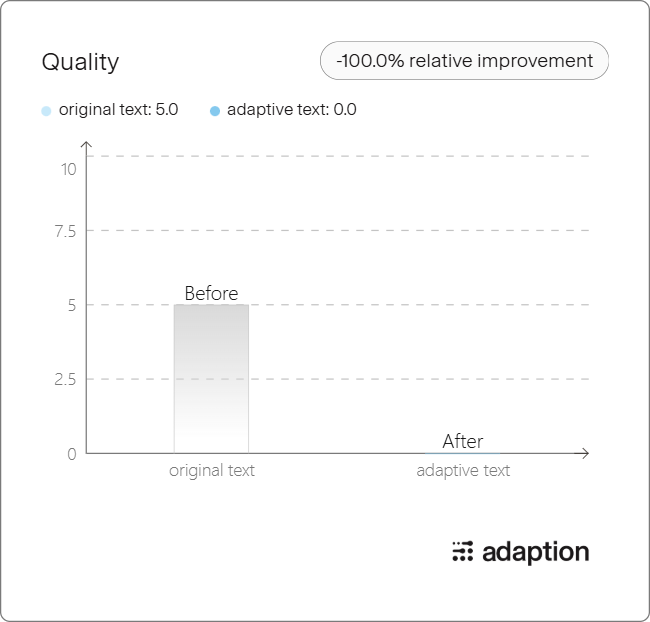The image size is (650, 622).
Task: Click the 7.5 y-axis tick label
Action: click(x=65, y=231)
